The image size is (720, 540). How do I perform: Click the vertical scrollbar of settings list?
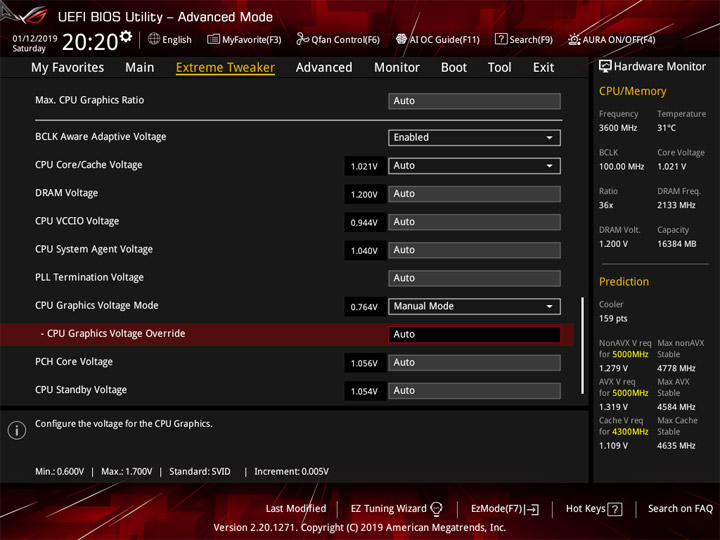pos(583,345)
